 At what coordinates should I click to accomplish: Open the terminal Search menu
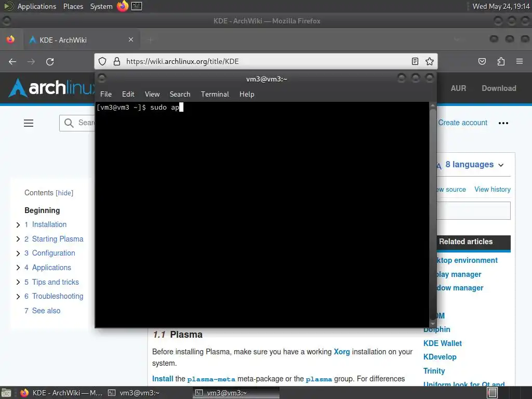coord(180,95)
